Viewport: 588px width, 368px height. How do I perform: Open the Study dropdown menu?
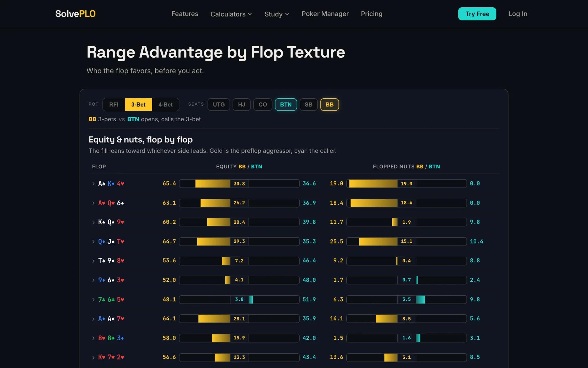click(277, 14)
